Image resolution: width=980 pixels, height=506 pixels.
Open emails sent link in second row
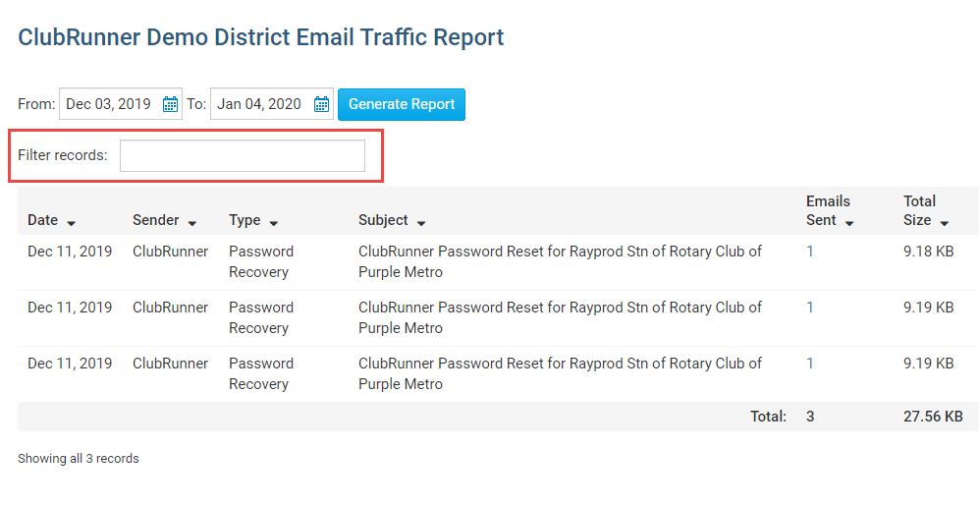(810, 308)
